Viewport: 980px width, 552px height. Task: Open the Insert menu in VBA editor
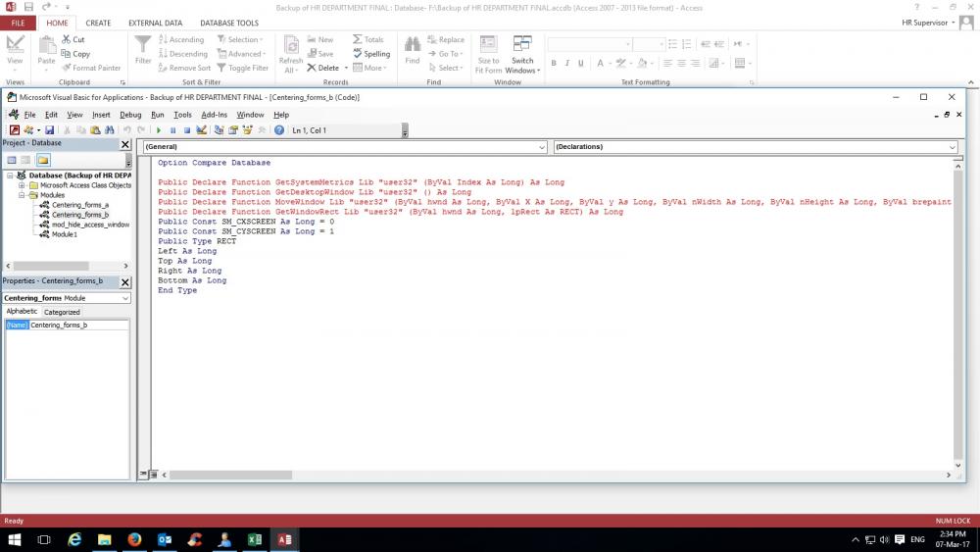(101, 115)
